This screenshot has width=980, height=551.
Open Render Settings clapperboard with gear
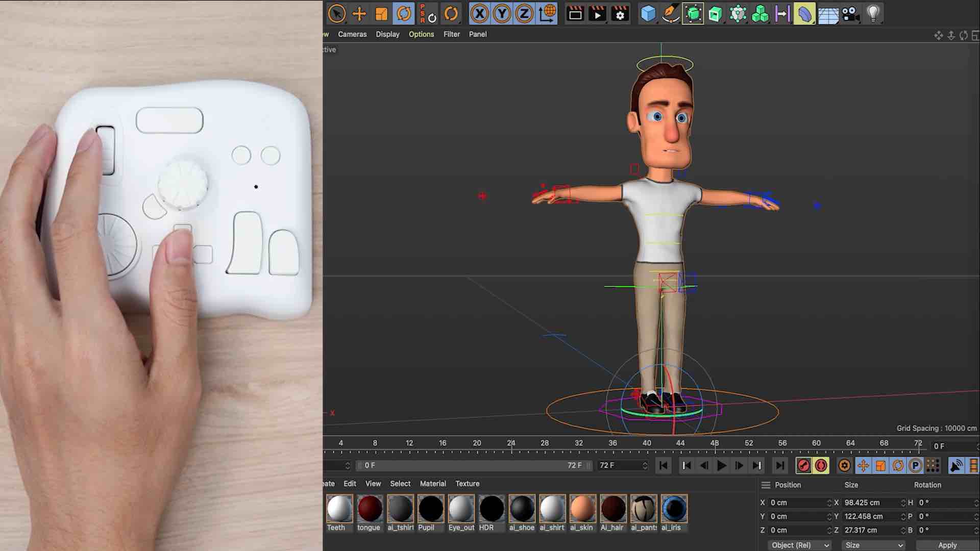click(620, 14)
